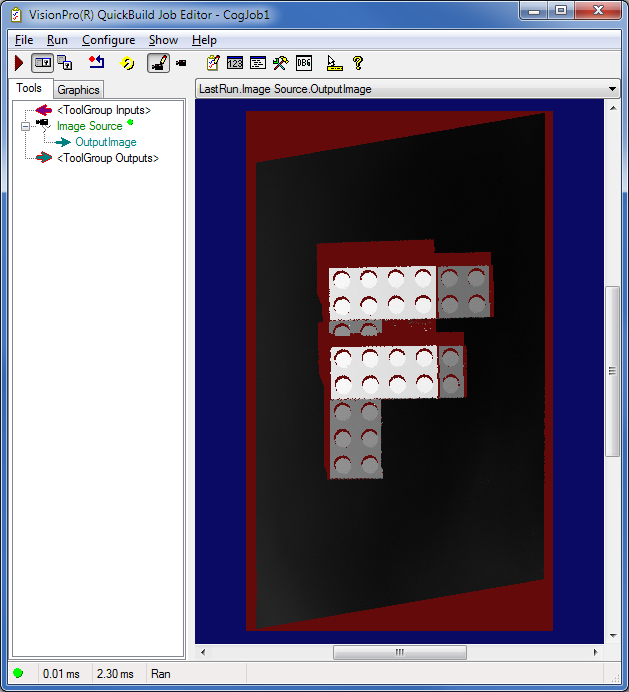Select the ToolGroup Outputs item
The height and width of the screenshot is (692, 629).
(108, 158)
